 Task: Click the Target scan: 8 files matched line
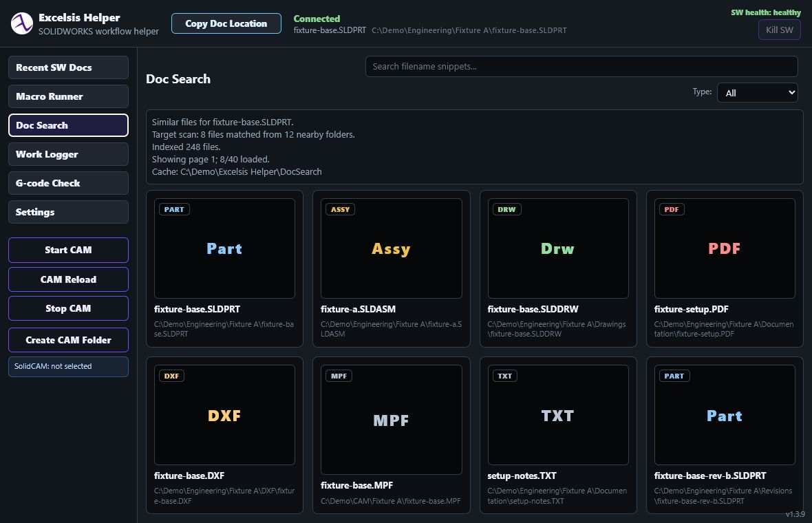pyautogui.click(x=253, y=134)
